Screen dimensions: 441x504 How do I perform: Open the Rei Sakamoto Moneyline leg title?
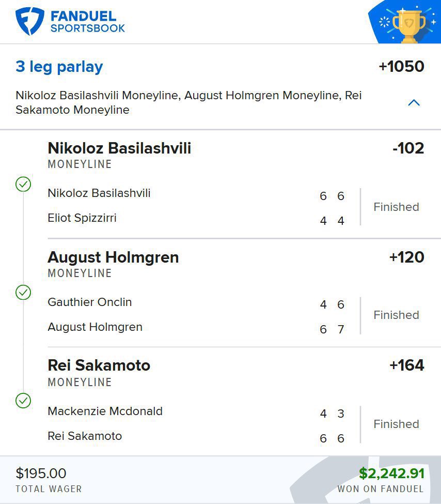(x=99, y=365)
